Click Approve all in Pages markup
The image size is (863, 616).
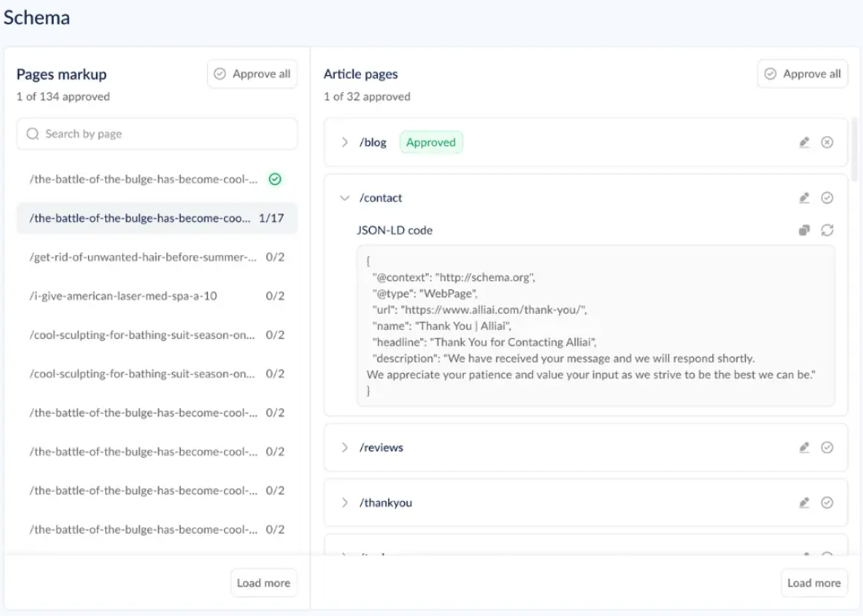(x=253, y=74)
